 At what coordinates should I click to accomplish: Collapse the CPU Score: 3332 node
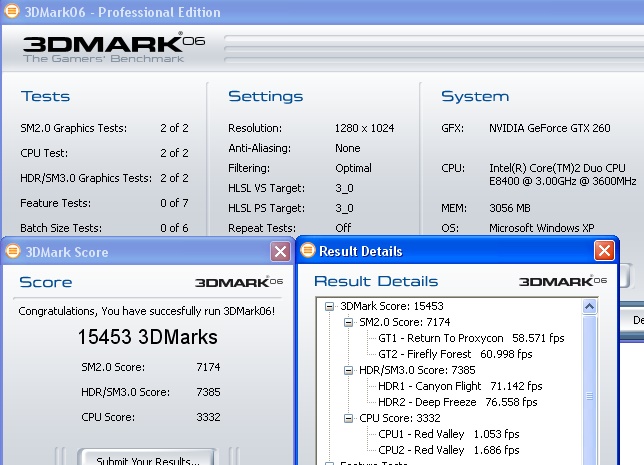tap(348, 419)
